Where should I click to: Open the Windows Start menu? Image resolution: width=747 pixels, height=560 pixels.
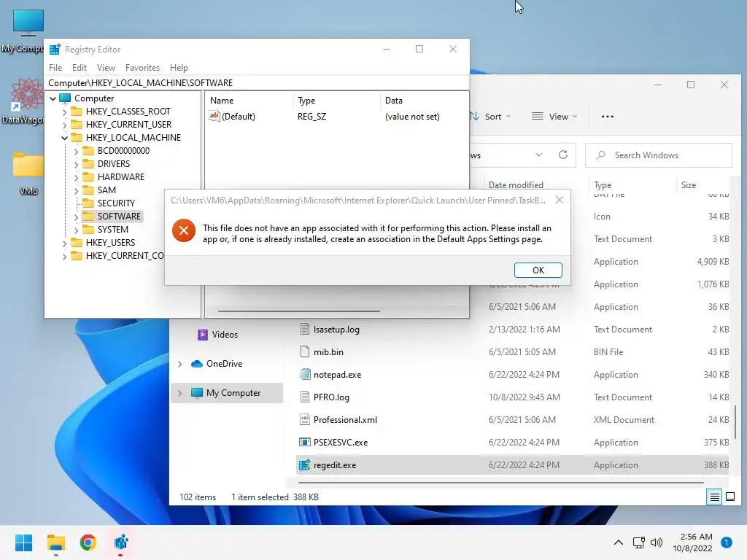coord(23,542)
